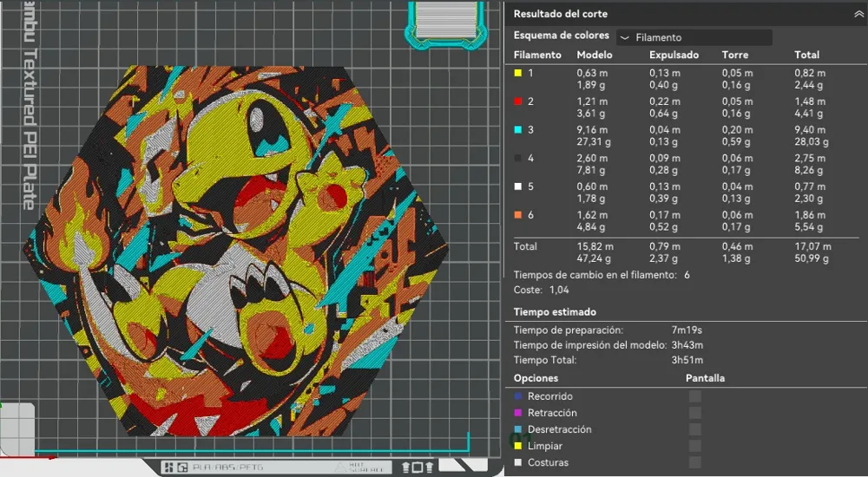Viewport: 868px width, 477px height.
Task: Click the 2,37 g total expulsado weight
Action: 664,258
